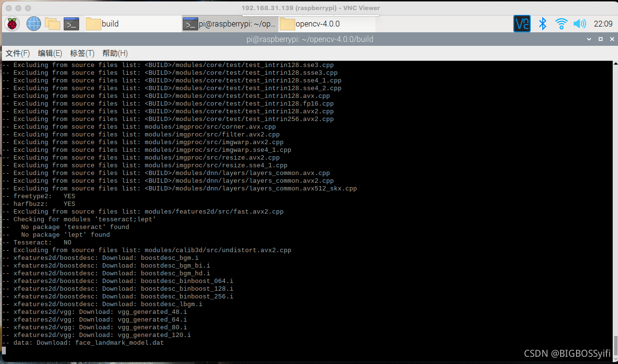Open the 帮助(H) menu

click(115, 53)
